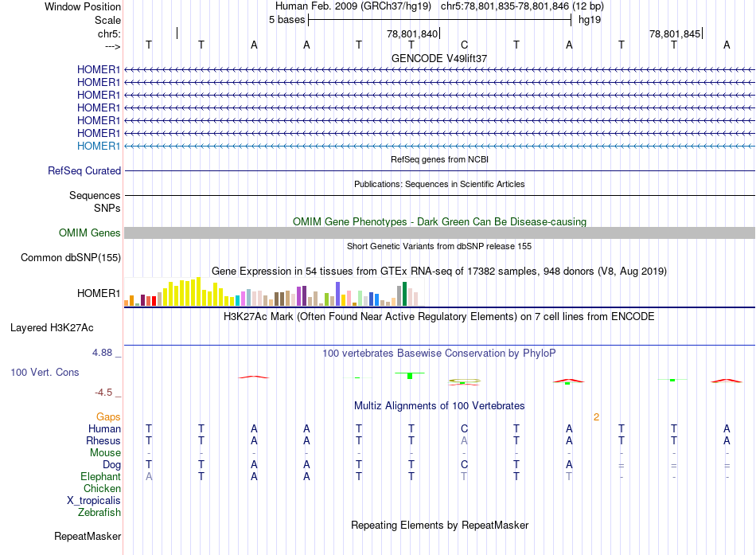Screen dimensions: 756x555
Task: Click the HOMER1 label beside the GTEx bar chart
Action: point(99,294)
